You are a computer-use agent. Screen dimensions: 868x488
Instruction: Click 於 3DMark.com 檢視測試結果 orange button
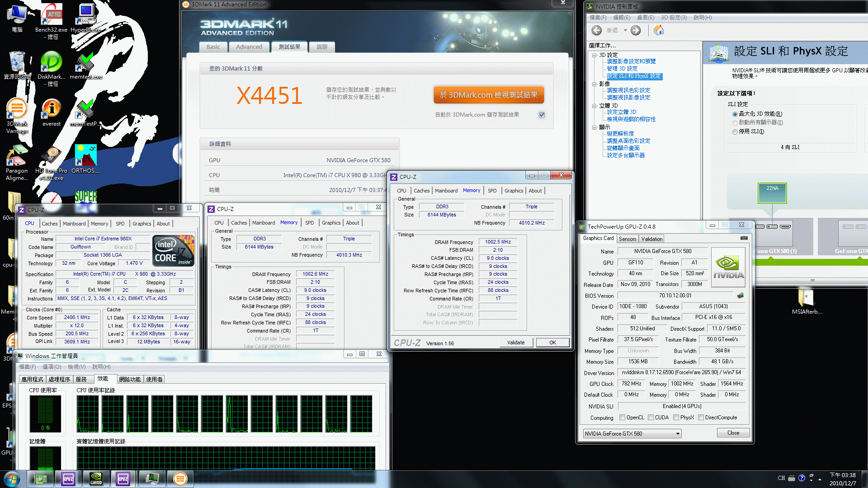tap(489, 95)
